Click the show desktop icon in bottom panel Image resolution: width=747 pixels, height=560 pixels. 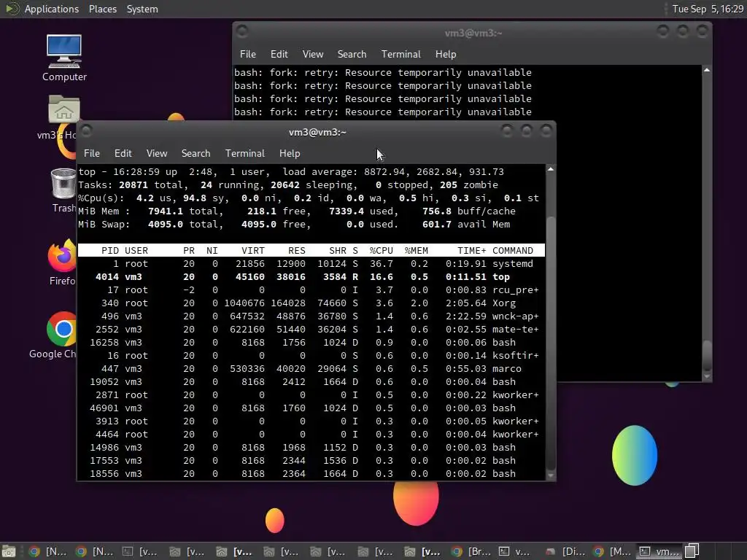coord(9,551)
